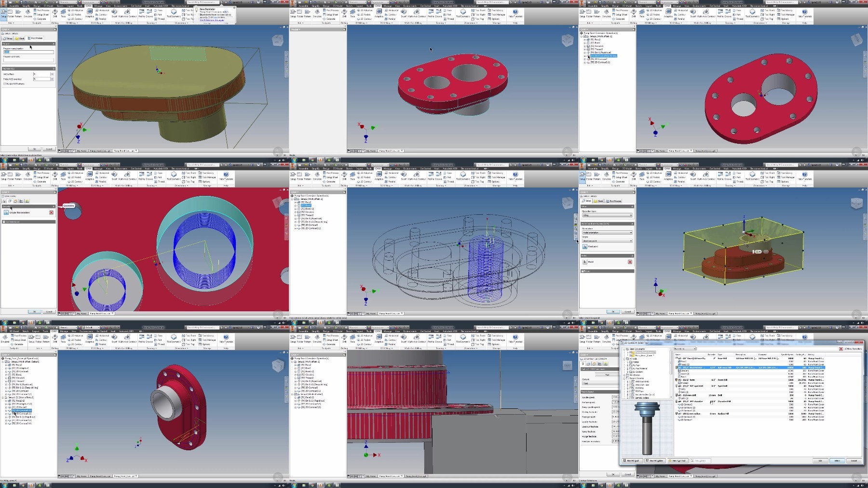
Task: Open Manage ribbon tab in yellow stock-box frame
Action: pos(677,168)
